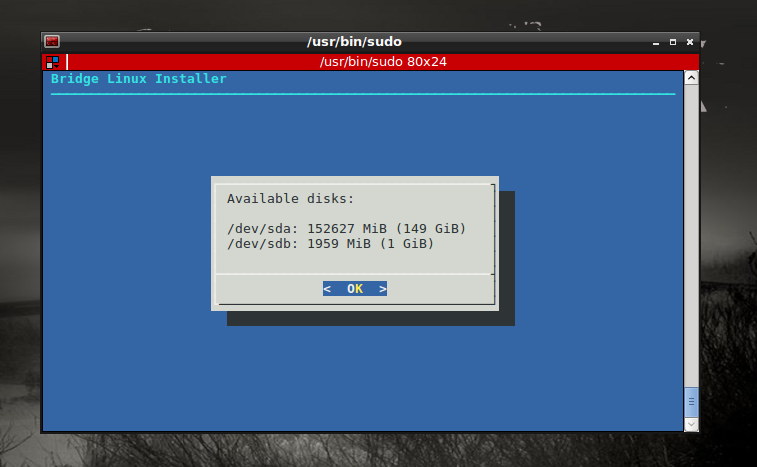Click the scrollbar up arrow
The height and width of the screenshot is (467, 757).
pyautogui.click(x=691, y=78)
